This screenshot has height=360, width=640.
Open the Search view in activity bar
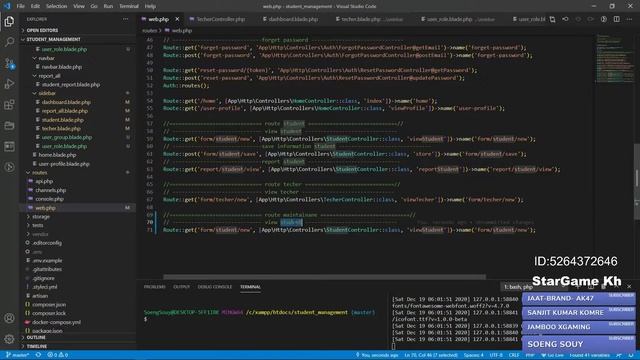(x=9, y=42)
